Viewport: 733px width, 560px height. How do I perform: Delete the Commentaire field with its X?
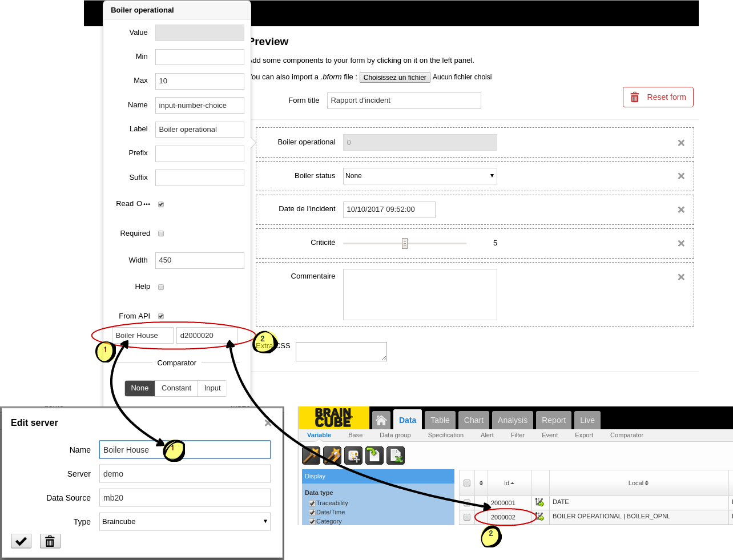(x=681, y=277)
